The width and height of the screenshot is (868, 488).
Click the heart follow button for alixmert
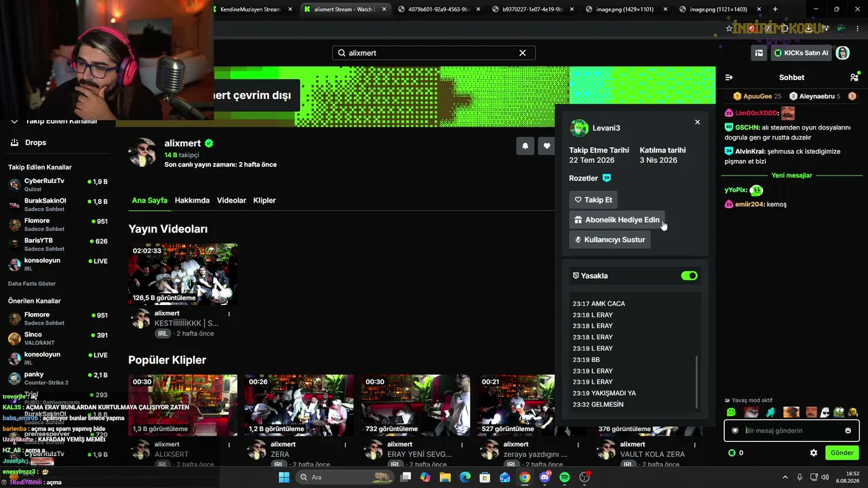click(x=547, y=146)
